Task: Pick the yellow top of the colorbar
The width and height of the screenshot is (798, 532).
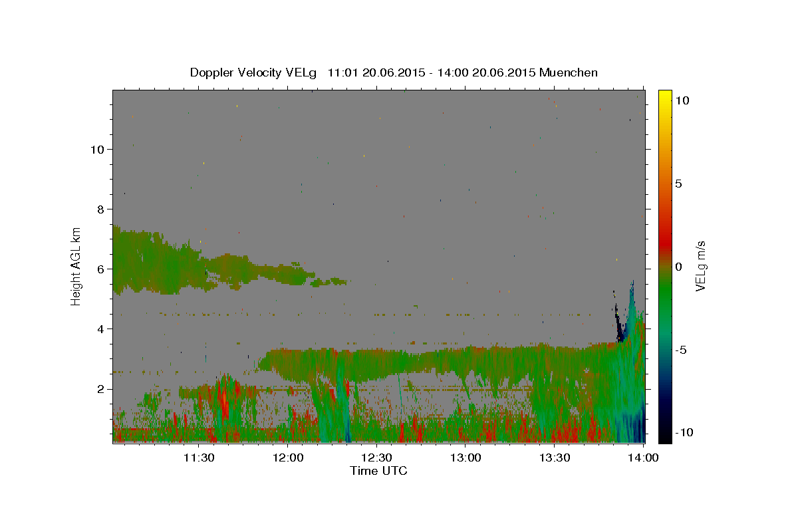Action: [665, 96]
